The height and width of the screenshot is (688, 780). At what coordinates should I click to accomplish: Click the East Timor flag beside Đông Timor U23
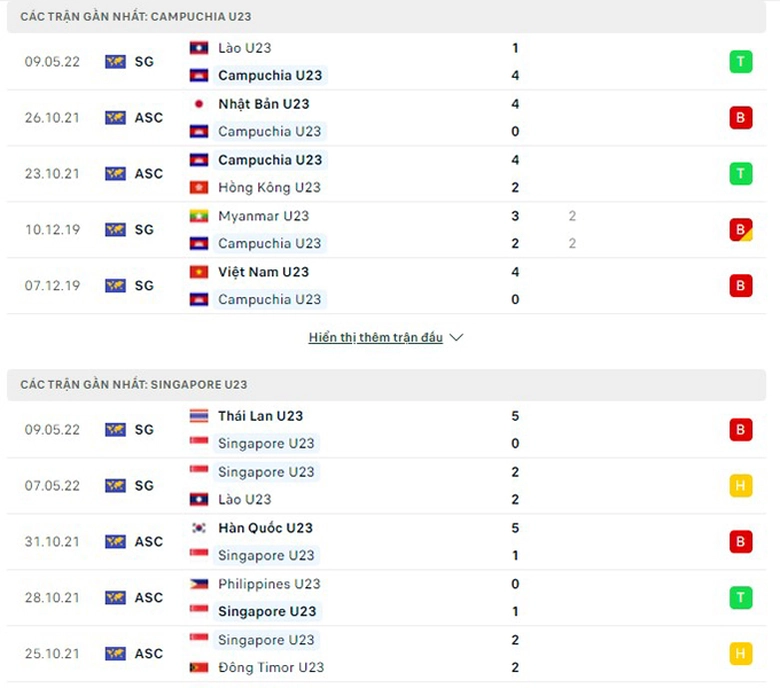(198, 667)
